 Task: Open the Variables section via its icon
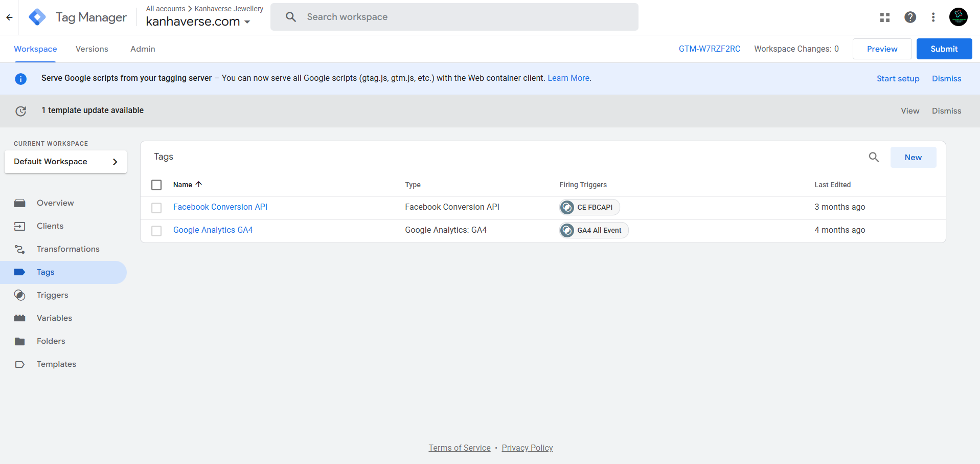pyautogui.click(x=19, y=318)
